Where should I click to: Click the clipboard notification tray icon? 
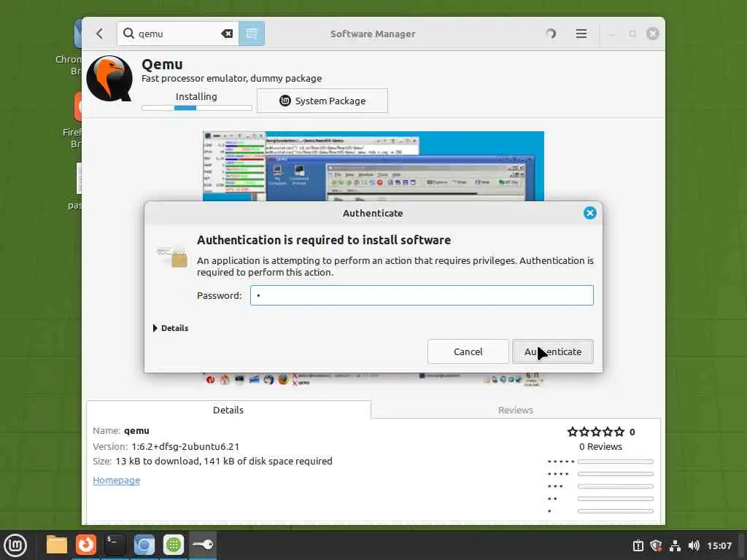pos(638,545)
